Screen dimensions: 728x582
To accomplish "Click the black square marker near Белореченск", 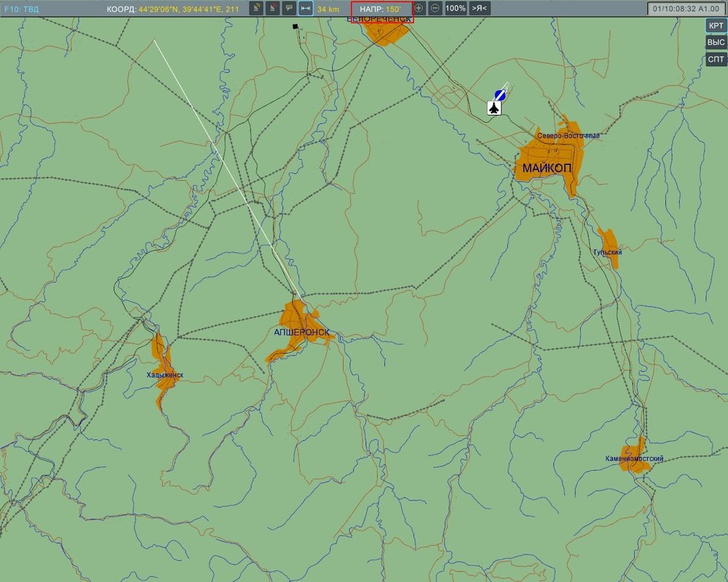I will (x=296, y=26).
